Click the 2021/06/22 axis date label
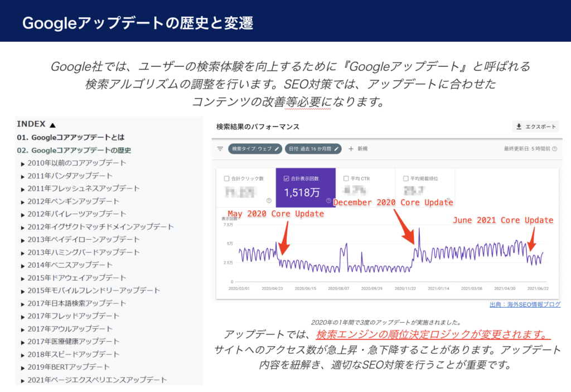571x392 pixels. pos(538,288)
